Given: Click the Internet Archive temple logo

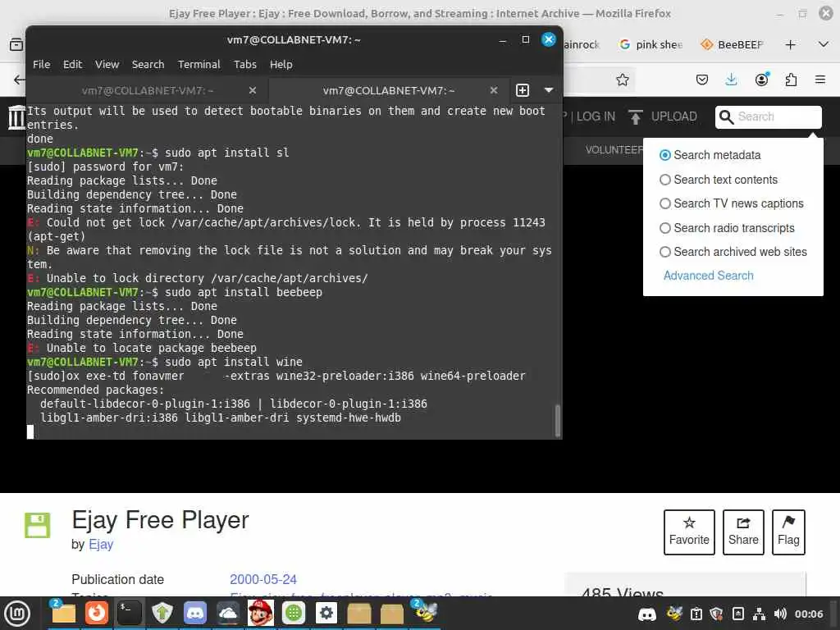Looking at the screenshot, I should [x=16, y=116].
